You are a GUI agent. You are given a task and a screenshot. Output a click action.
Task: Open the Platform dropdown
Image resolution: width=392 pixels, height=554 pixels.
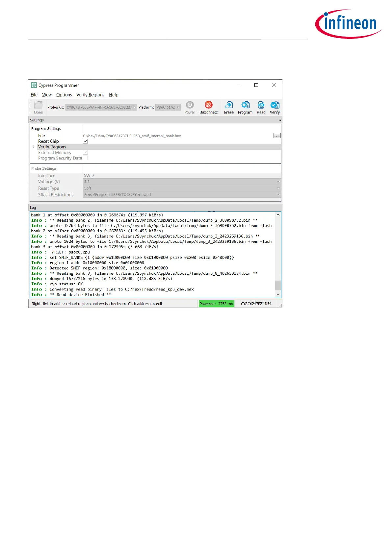click(168, 107)
